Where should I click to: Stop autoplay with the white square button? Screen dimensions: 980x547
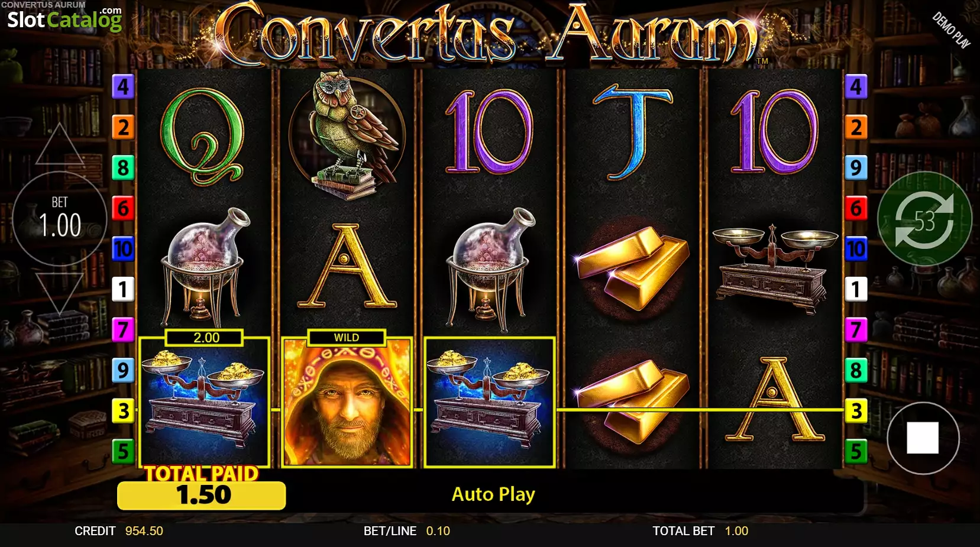coord(923,438)
